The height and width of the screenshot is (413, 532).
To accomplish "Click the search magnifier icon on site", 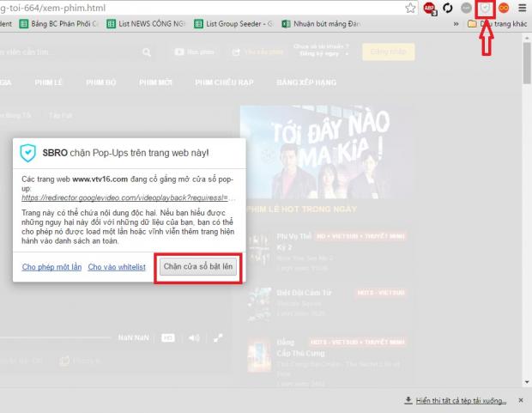I will point(147,52).
